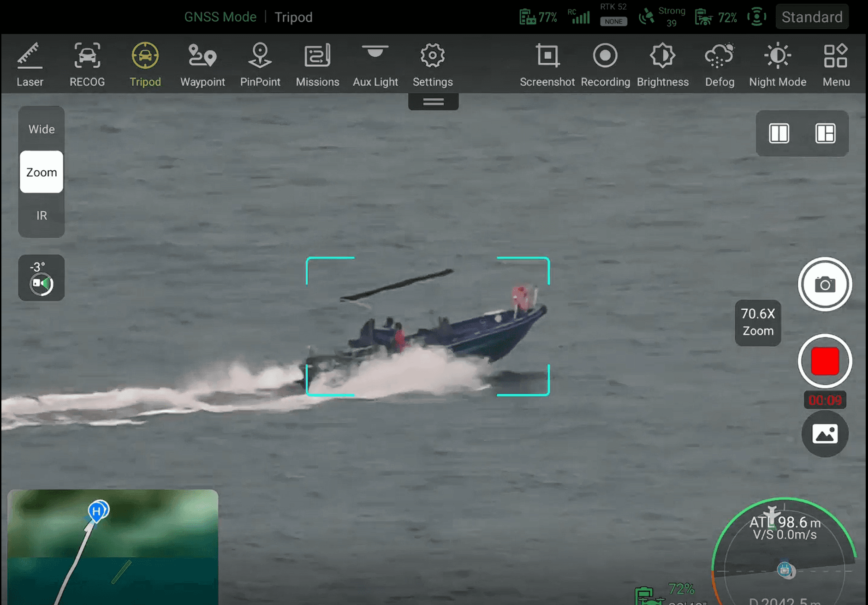Switch to the Wide camera view

point(42,129)
